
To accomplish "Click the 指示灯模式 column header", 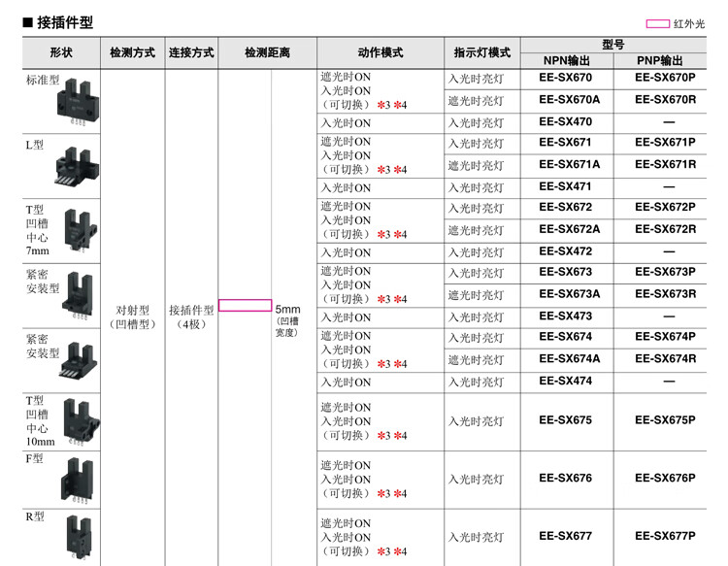I will click(482, 52).
